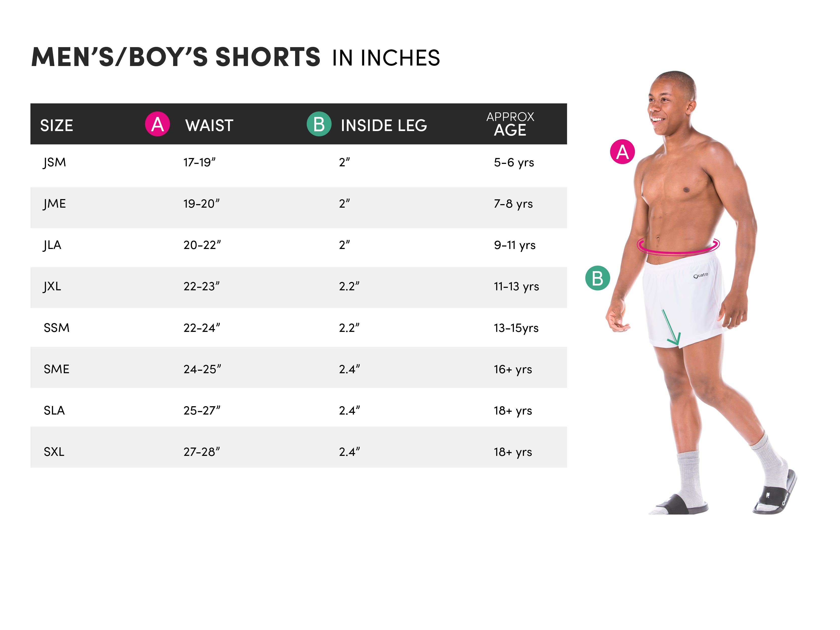Screen dimensions: 840x630
Task: Click the pink A badge near model's shoulder
Action: 622,152
